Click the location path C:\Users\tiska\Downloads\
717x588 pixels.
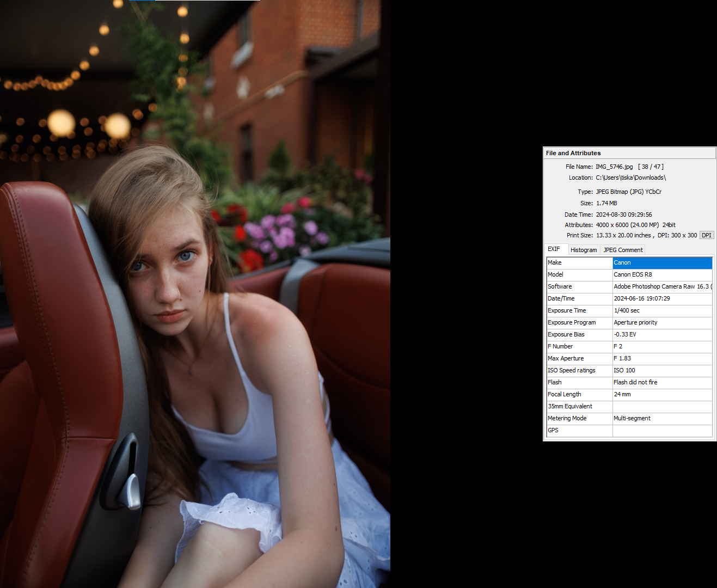pos(630,177)
